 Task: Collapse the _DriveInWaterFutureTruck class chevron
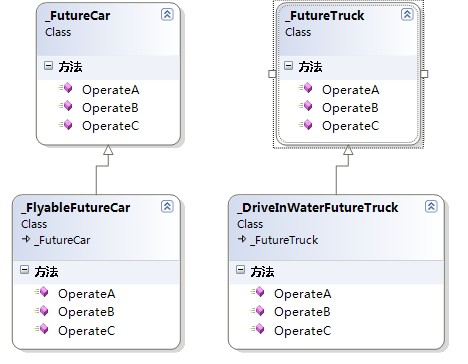tap(431, 206)
